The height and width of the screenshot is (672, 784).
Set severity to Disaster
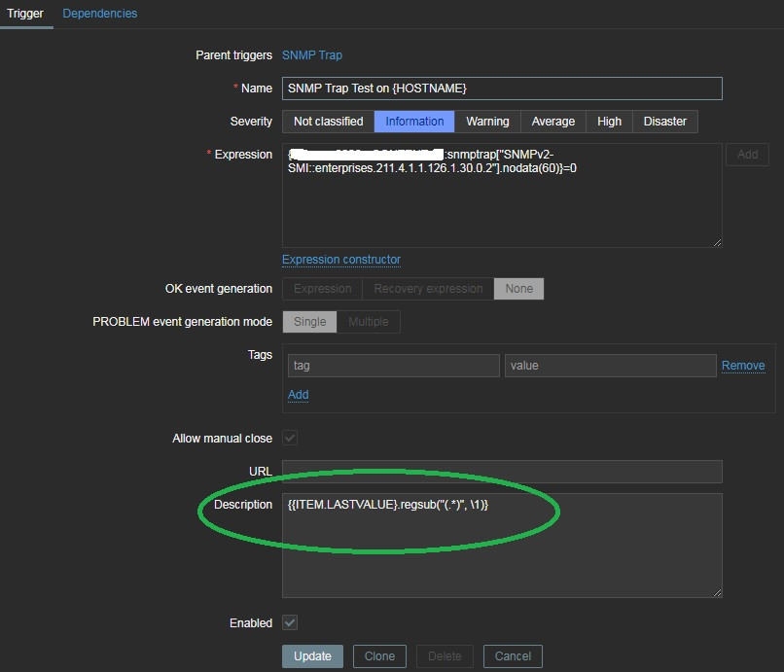(x=665, y=122)
